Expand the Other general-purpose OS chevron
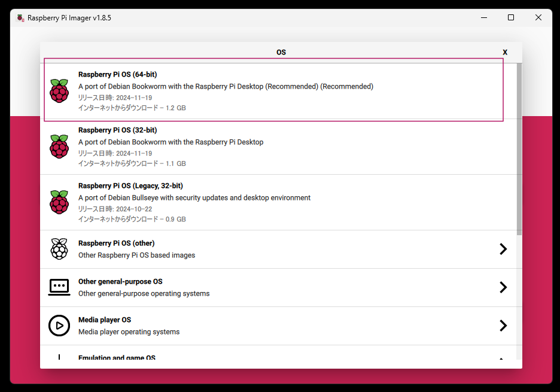 tap(503, 287)
